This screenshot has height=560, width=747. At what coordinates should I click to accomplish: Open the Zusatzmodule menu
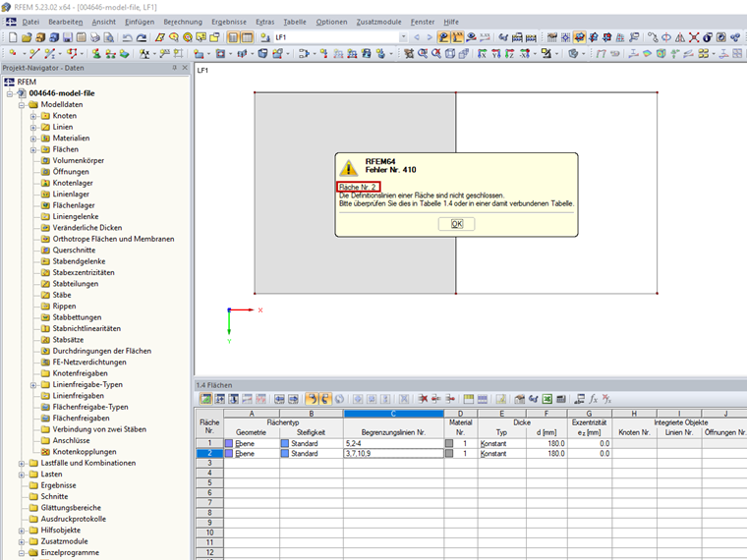pyautogui.click(x=378, y=22)
